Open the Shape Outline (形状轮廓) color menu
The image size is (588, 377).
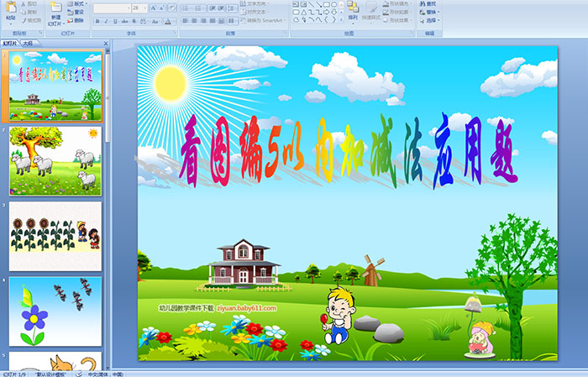pos(398,12)
